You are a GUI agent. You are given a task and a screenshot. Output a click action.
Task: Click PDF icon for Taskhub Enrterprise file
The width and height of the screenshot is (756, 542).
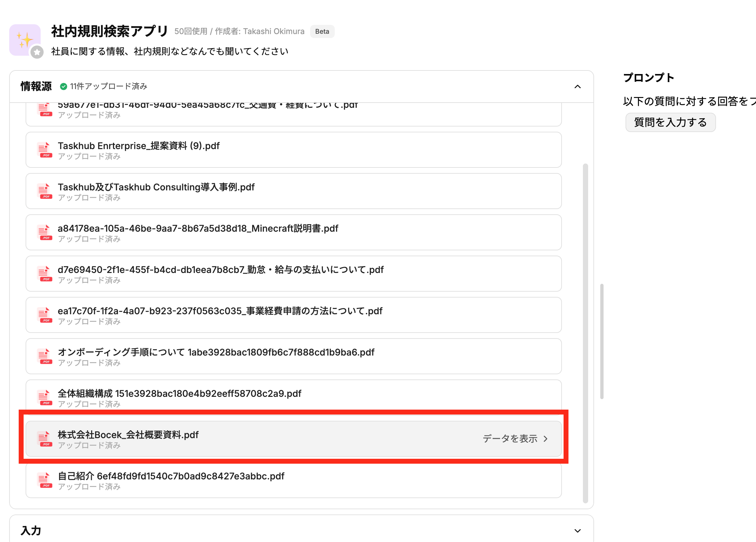click(x=44, y=150)
